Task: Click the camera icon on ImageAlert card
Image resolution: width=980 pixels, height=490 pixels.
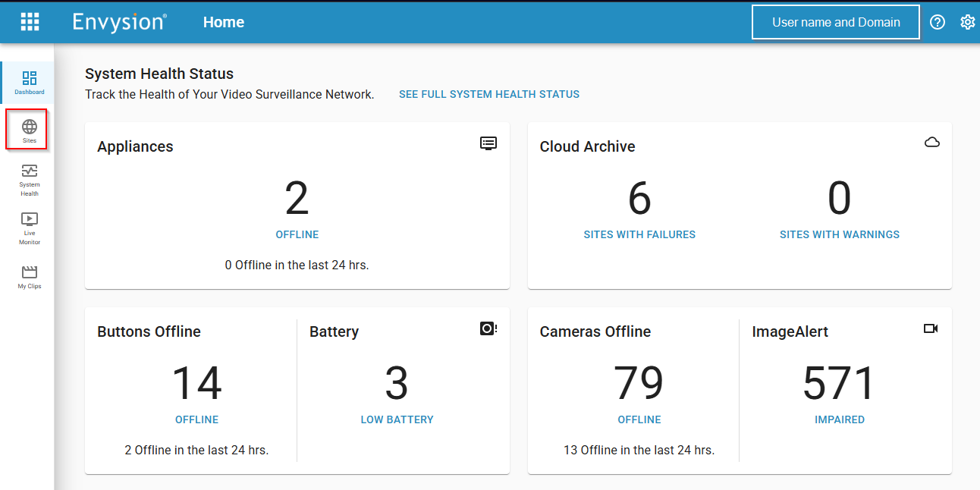Action: coord(931,328)
